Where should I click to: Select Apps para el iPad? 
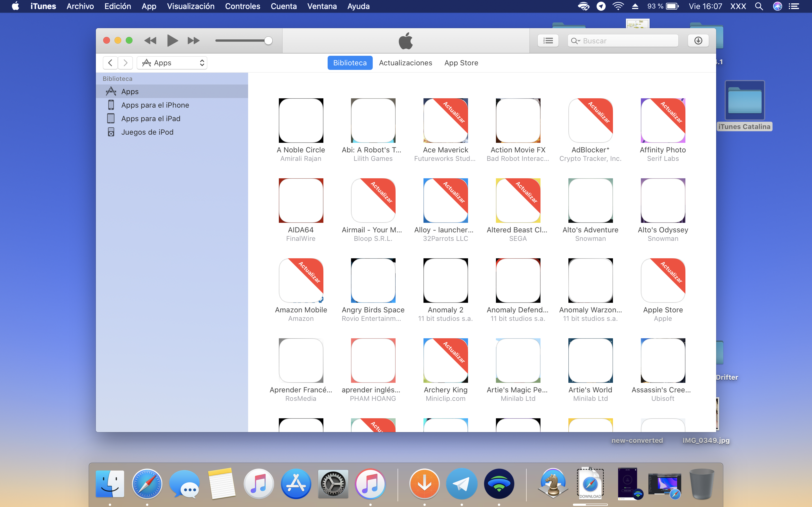[x=151, y=119]
